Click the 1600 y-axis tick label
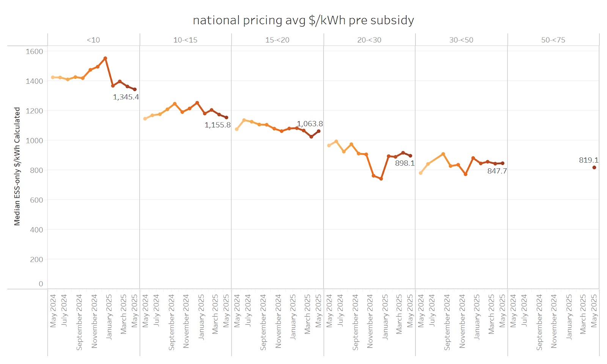This screenshot has height=364, width=607. click(34, 51)
